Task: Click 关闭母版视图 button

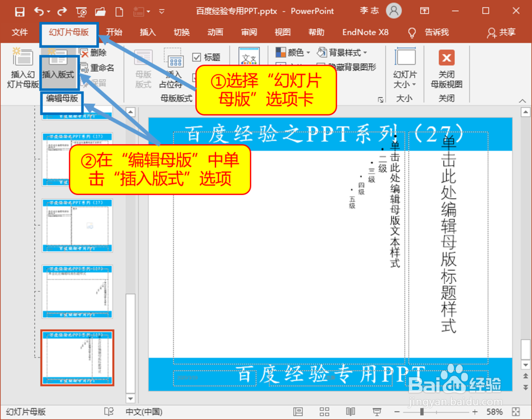Action: 446,69
